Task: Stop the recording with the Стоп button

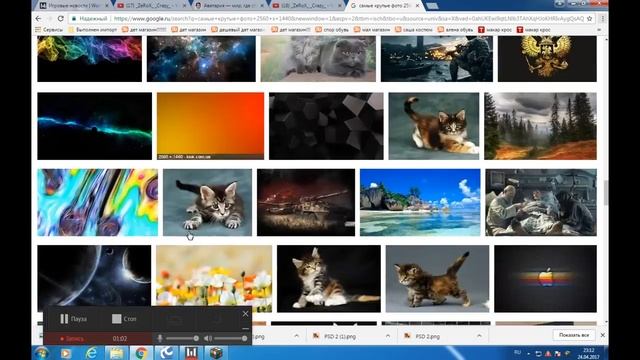Action: tap(124, 319)
